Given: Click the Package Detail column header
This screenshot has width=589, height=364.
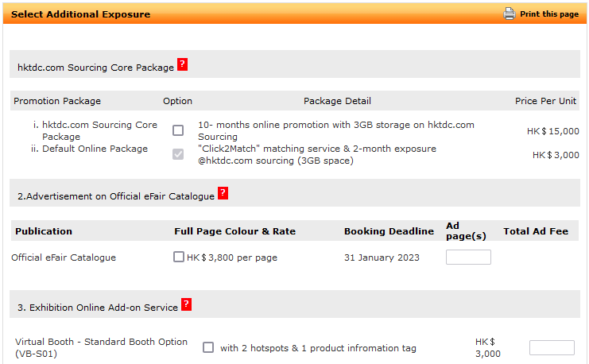Looking at the screenshot, I should coord(337,101).
